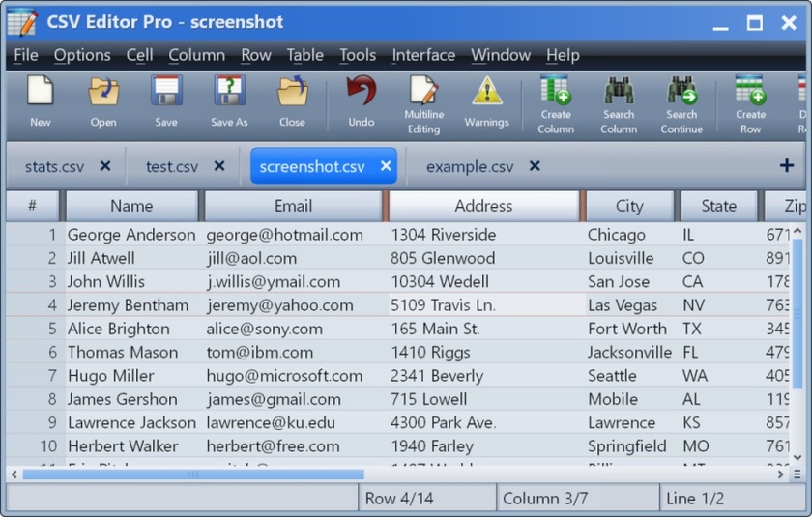Select cell 5109 Travis Ln.
Image resolution: width=812 pixels, height=517 pixels.
coord(487,305)
